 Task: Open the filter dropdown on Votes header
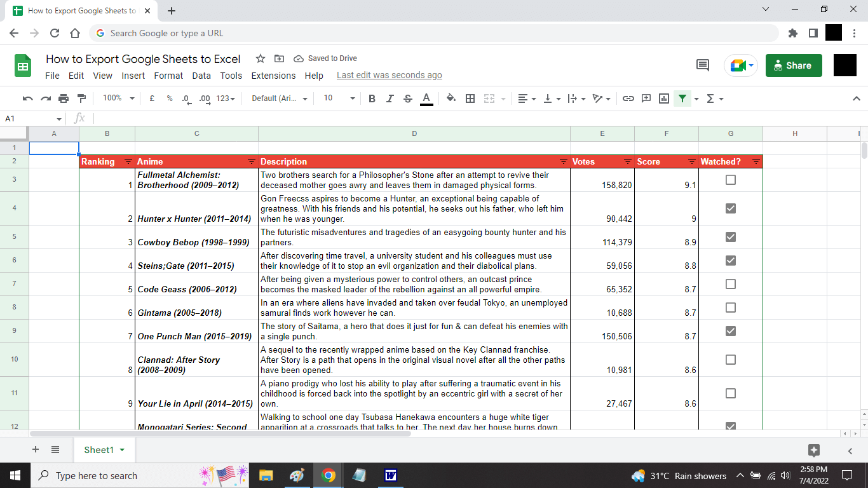[x=625, y=161]
